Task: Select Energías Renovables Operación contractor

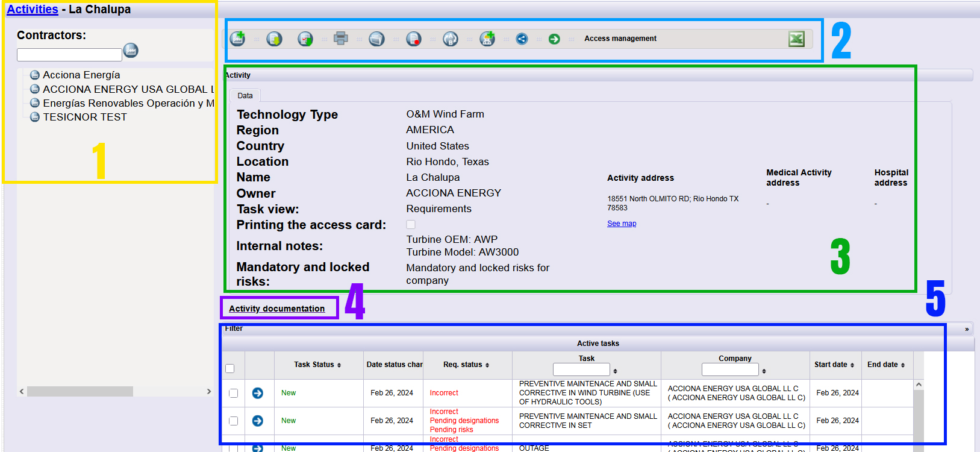Action: [x=128, y=103]
